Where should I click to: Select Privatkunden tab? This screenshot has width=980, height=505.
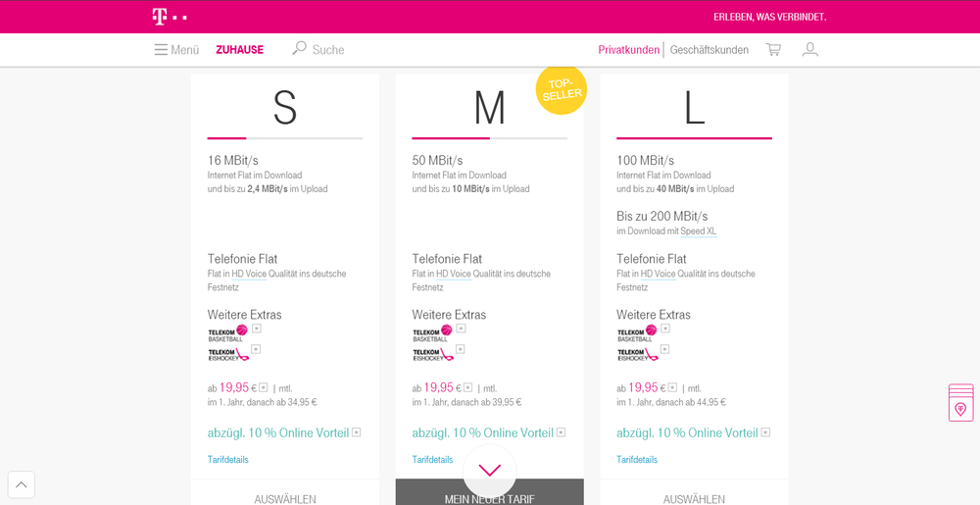point(628,50)
